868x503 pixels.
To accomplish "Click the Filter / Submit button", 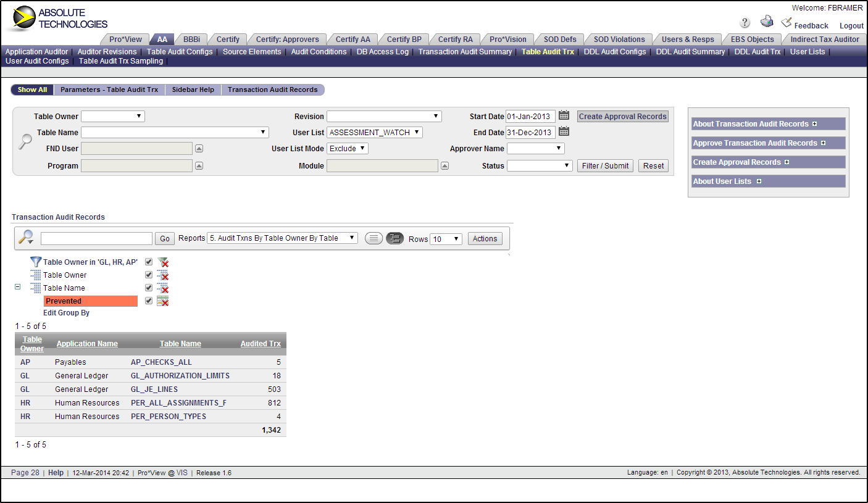I will (605, 165).
